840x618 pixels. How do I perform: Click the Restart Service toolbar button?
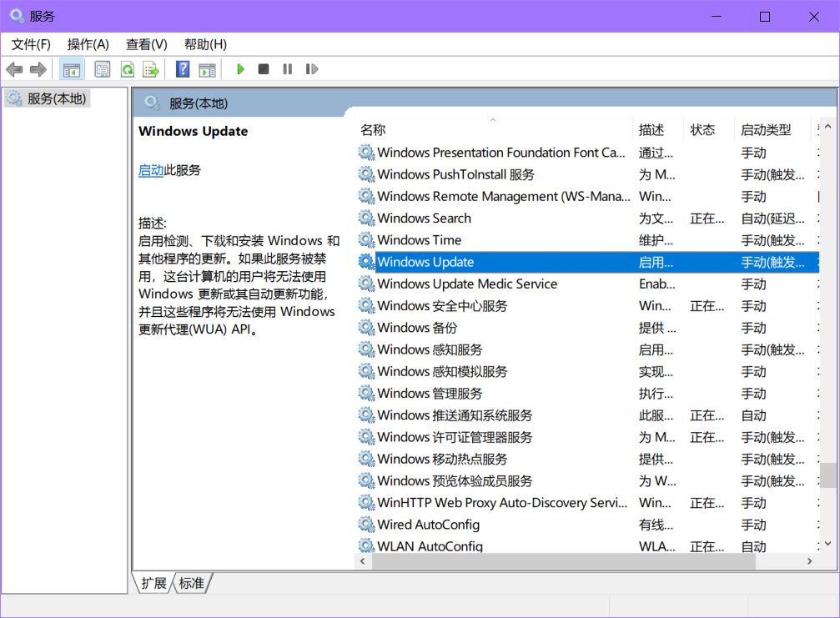tap(312, 69)
